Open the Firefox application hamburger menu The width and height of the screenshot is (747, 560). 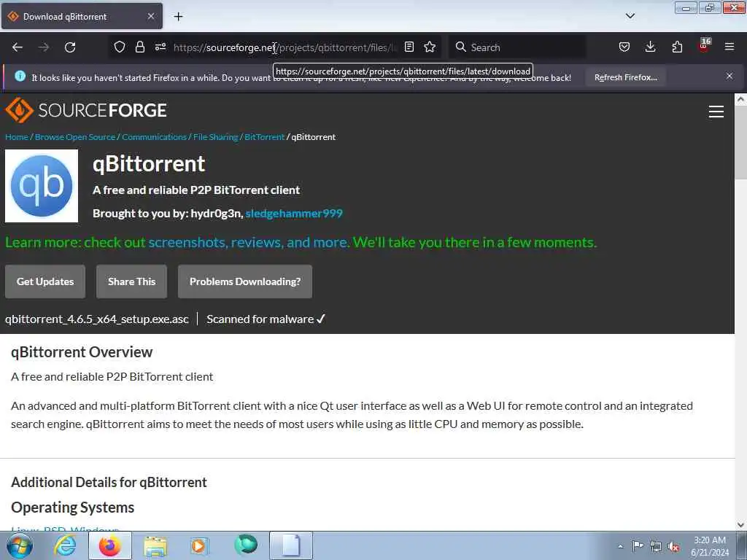(729, 47)
